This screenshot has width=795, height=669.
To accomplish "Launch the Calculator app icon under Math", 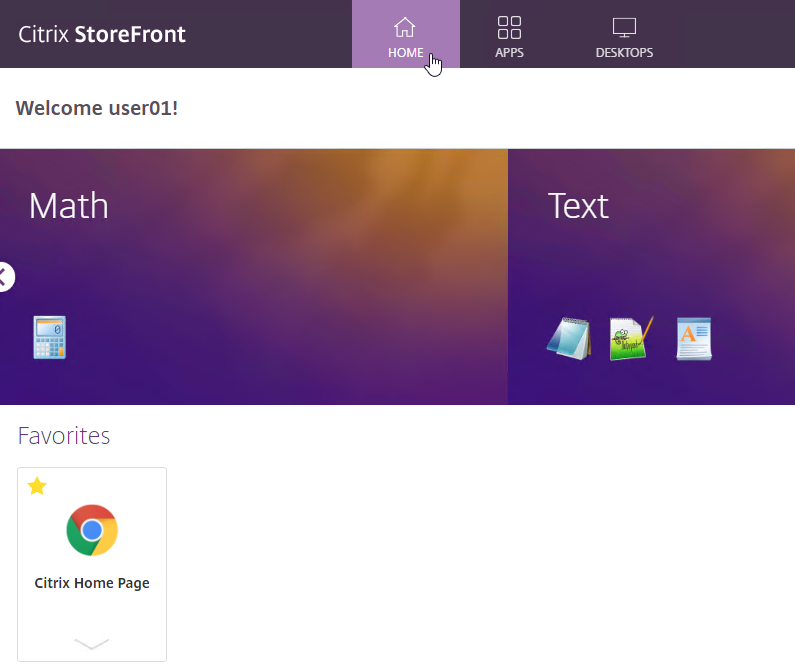I will click(x=50, y=337).
